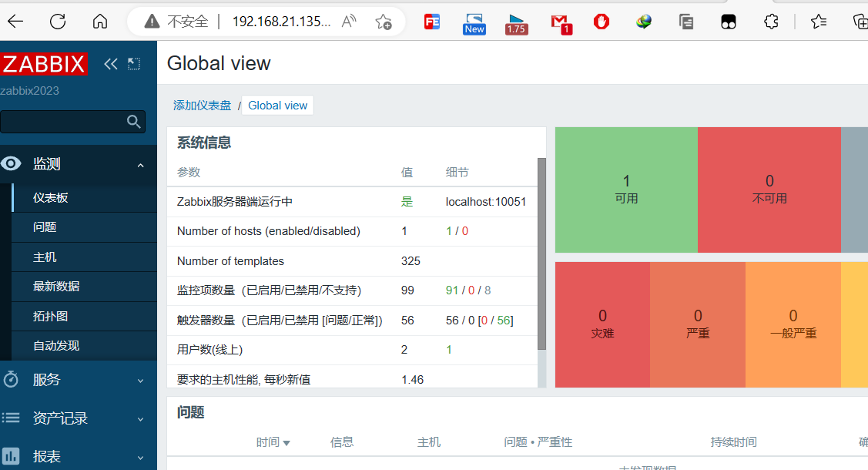This screenshot has width=868, height=470.
Task: Reload the current browser page
Action: coord(58,22)
